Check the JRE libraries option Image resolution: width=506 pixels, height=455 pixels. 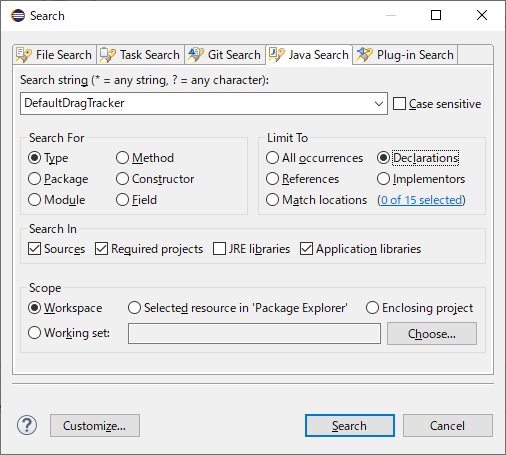tap(219, 249)
